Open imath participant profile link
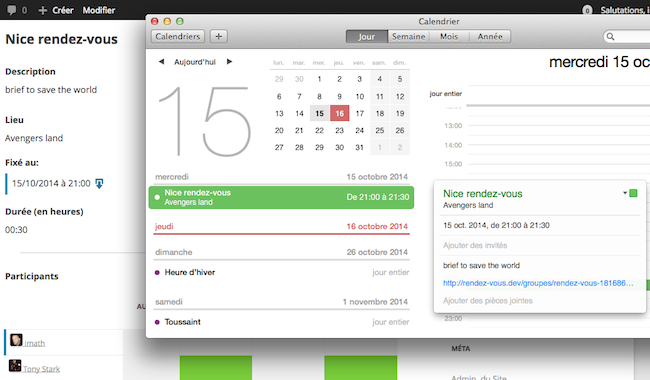Viewport: 650px width, 380px height. pyautogui.click(x=34, y=343)
